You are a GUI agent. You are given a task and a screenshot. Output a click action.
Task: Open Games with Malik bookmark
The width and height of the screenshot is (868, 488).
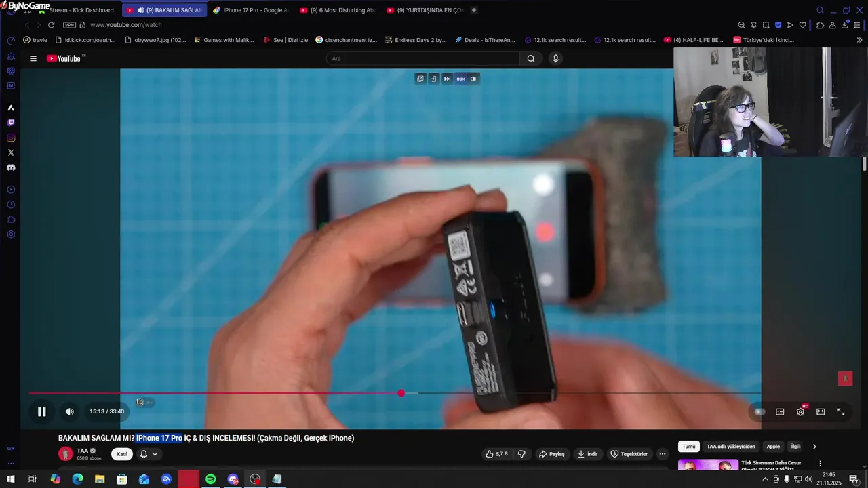point(223,40)
